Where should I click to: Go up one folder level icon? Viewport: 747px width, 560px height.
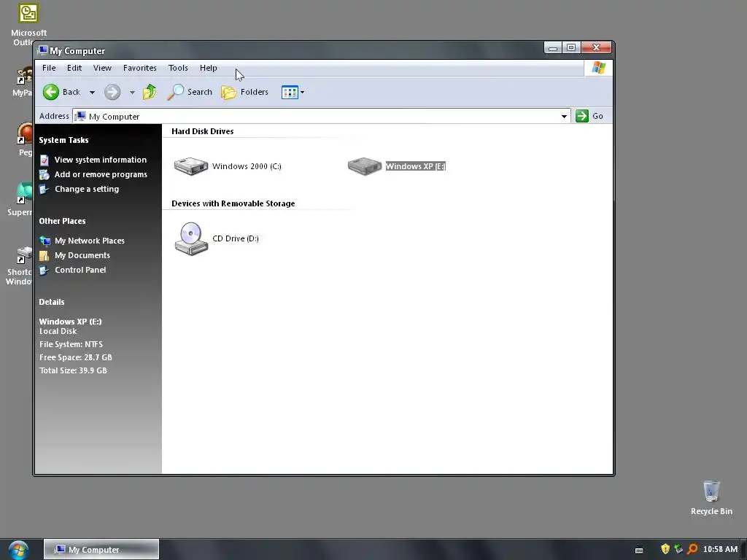[150, 91]
